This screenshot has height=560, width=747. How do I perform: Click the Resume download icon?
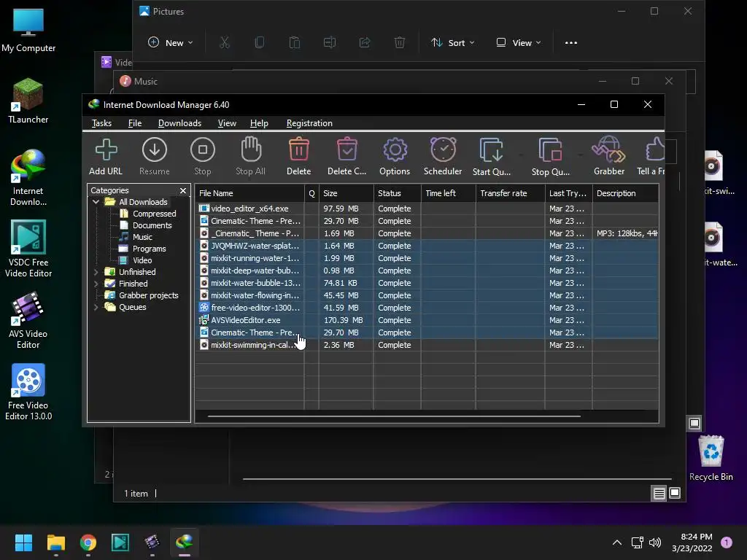[155, 156]
